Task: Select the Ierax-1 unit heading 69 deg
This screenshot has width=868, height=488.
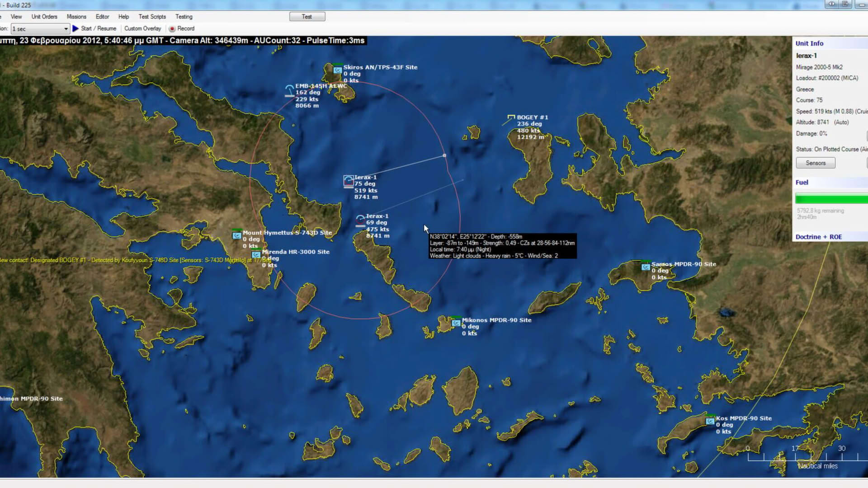Action: (x=360, y=221)
